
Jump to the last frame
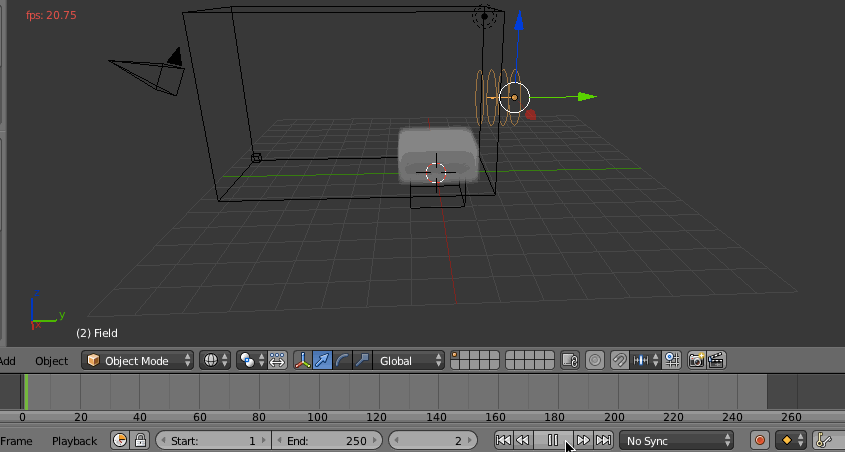coord(603,440)
